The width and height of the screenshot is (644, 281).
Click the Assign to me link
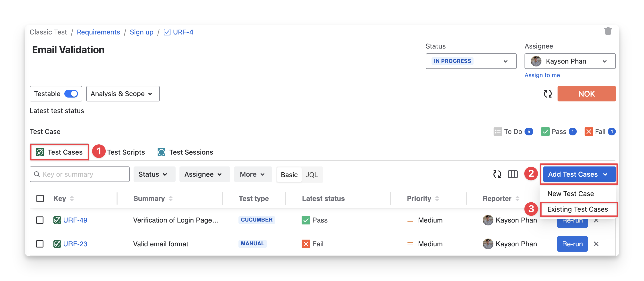point(542,75)
